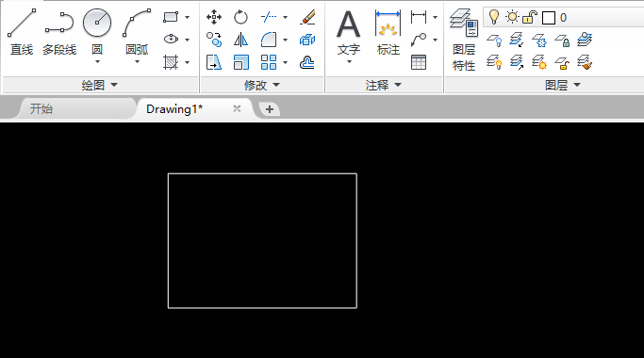Select the Rectangle draw tool

171,17
